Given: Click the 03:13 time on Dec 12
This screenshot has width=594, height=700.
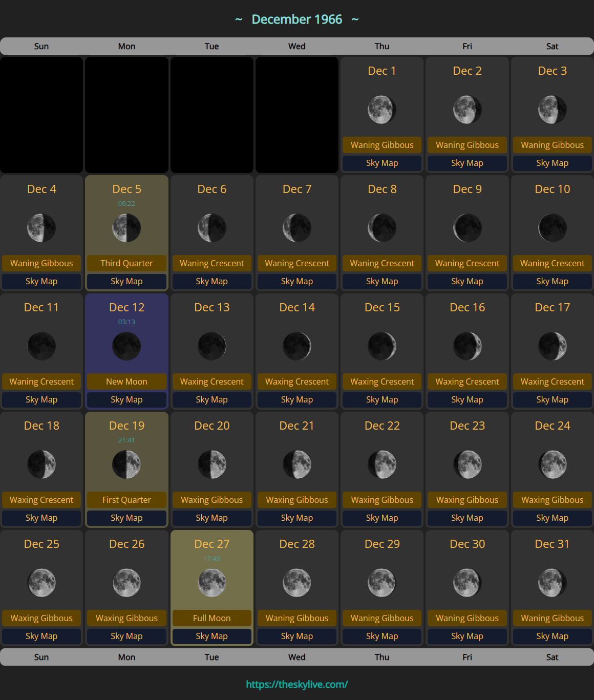Looking at the screenshot, I should 126,322.
